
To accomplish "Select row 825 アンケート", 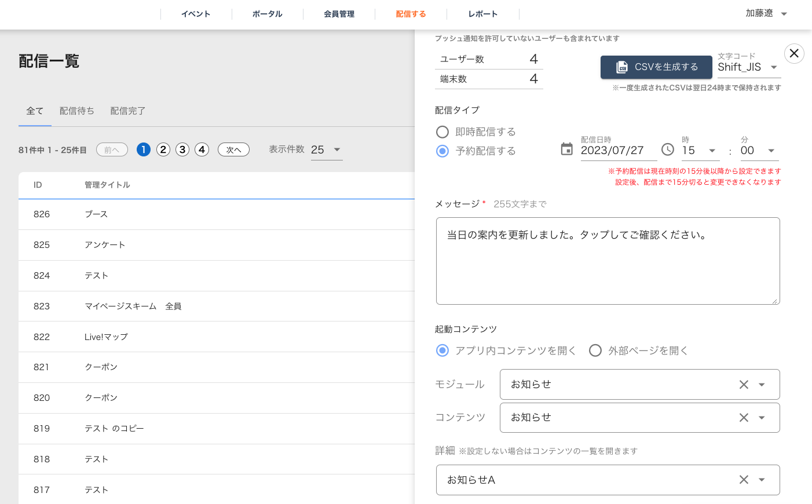I will tap(217, 245).
